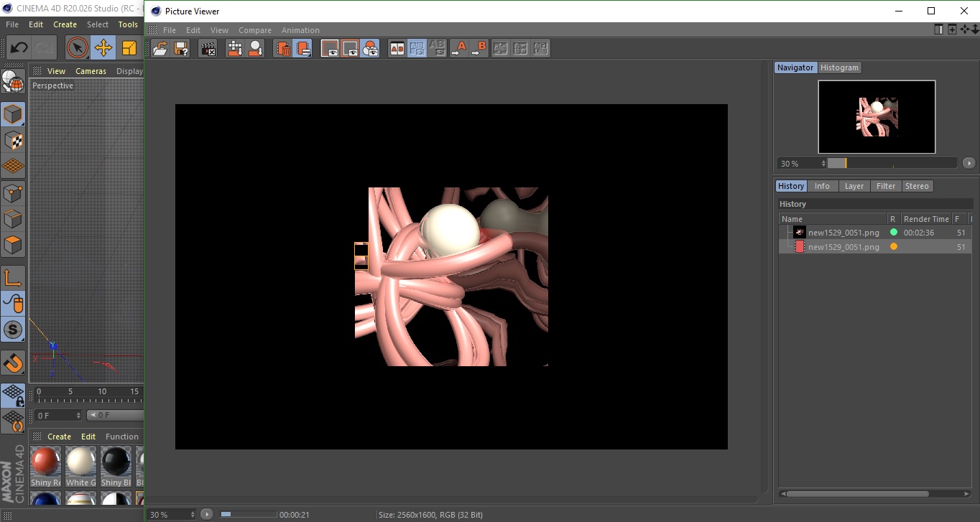
Task: Select the Move tool in main toolbar
Action: (103, 48)
